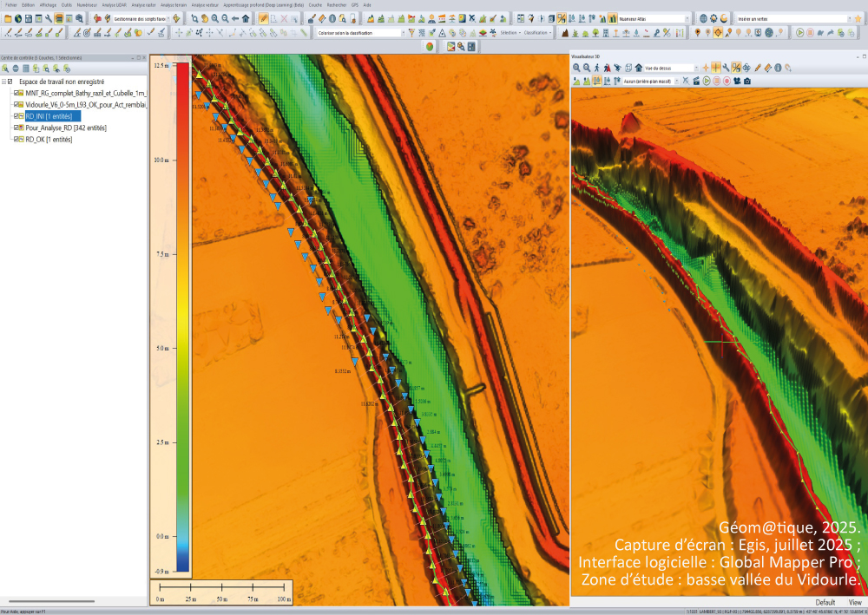
Task: Toggle checkbox for MNT_RG_complet_Bathy layer
Action: click(x=17, y=92)
